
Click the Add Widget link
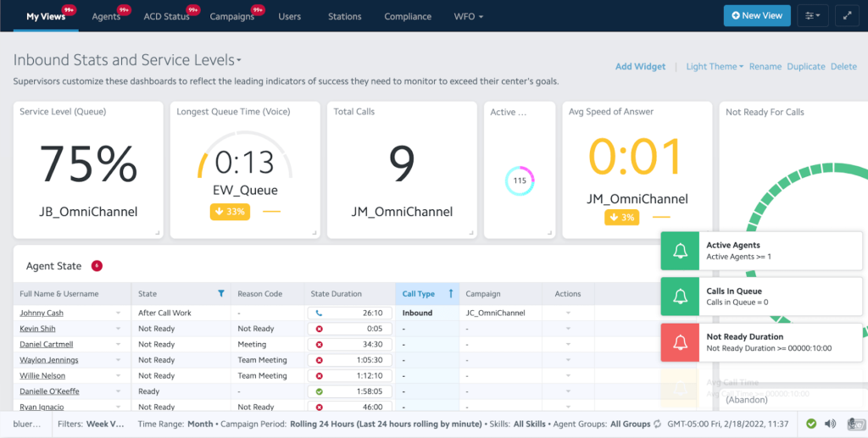pos(641,66)
